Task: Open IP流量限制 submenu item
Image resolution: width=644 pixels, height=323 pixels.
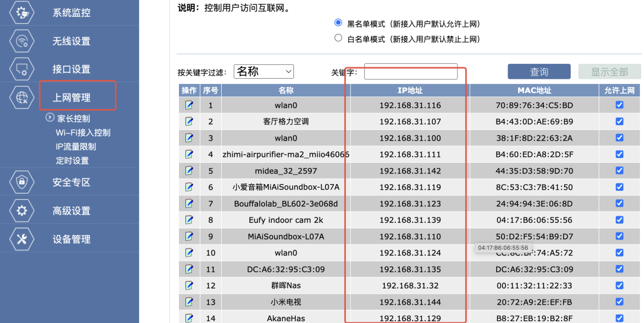Action: (76, 147)
